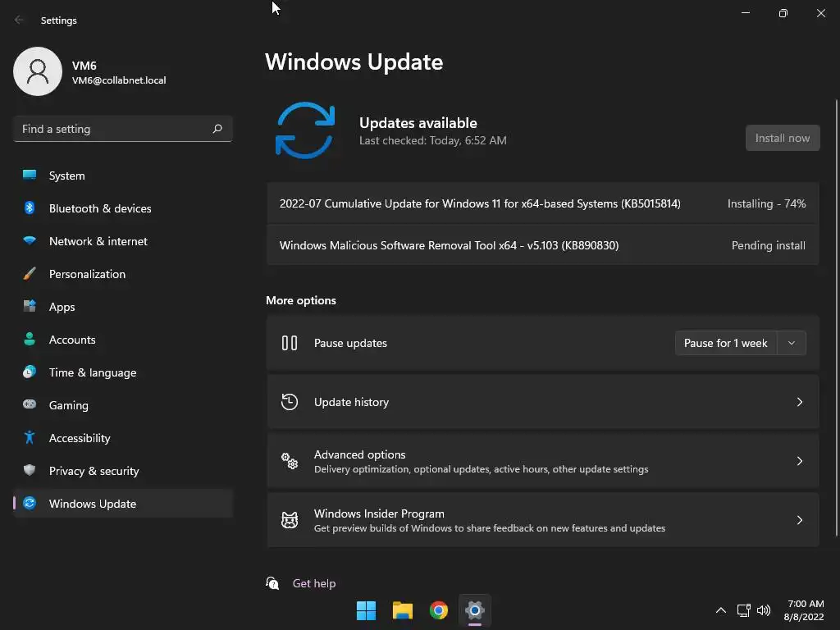Click the Get help chat icon
The height and width of the screenshot is (630, 840).
tap(272, 583)
